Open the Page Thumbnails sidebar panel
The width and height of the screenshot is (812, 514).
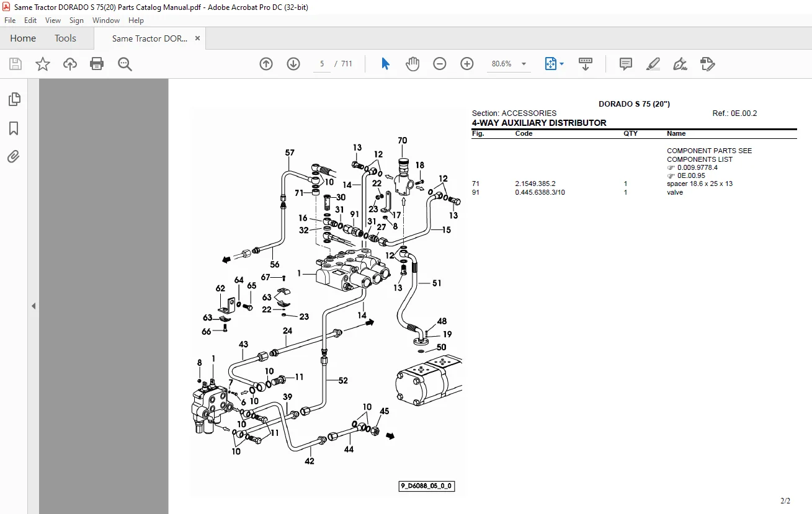click(x=14, y=99)
